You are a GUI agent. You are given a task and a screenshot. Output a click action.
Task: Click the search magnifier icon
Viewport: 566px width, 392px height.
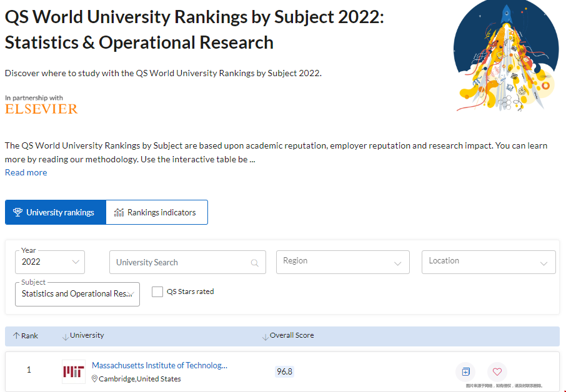coord(254,263)
